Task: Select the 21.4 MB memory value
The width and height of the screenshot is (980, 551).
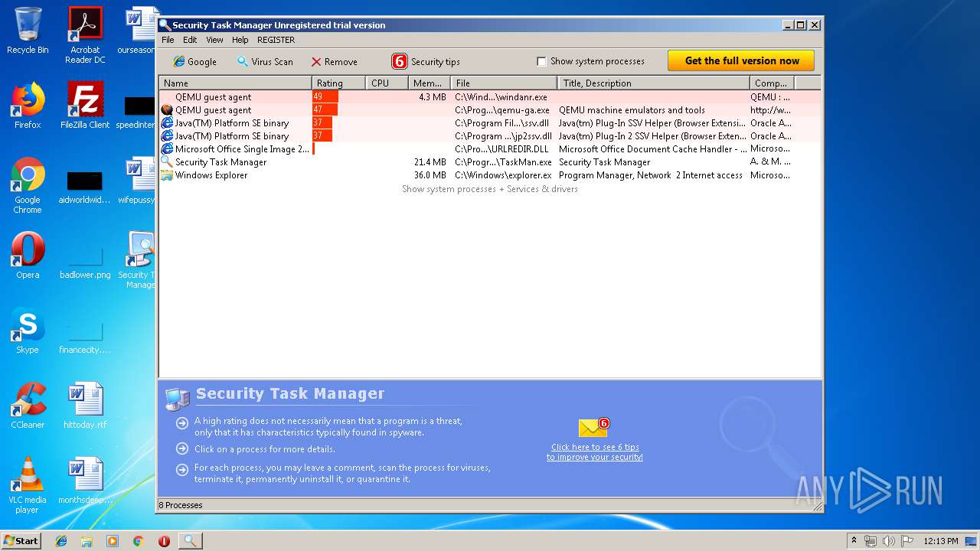Action: [430, 162]
